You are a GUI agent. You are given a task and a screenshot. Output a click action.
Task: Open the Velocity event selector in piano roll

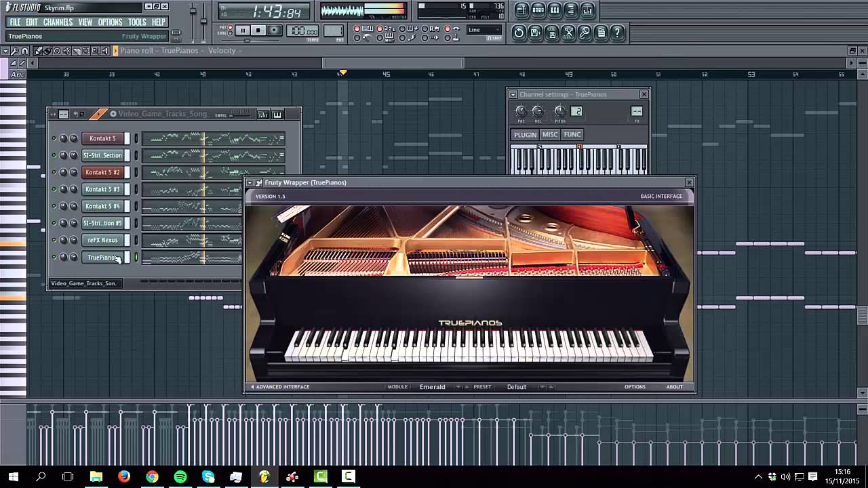pos(222,51)
